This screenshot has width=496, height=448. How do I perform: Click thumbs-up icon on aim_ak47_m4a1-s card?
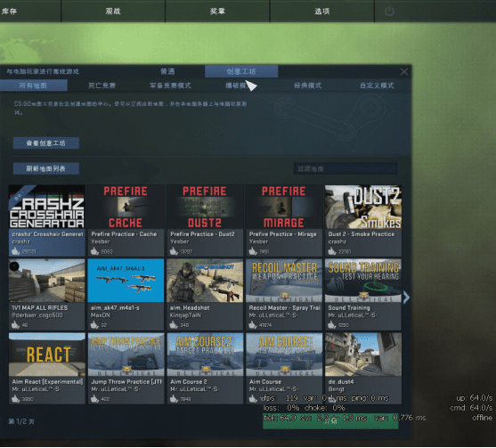coord(94,325)
